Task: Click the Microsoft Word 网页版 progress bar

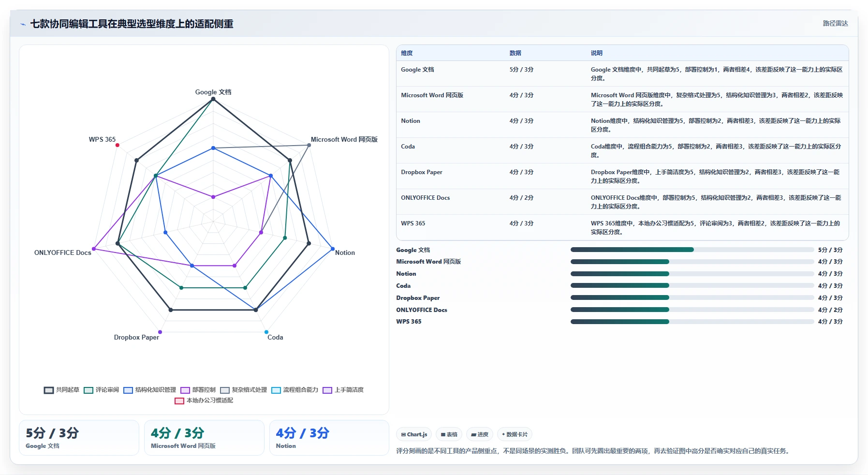Action: [692, 262]
